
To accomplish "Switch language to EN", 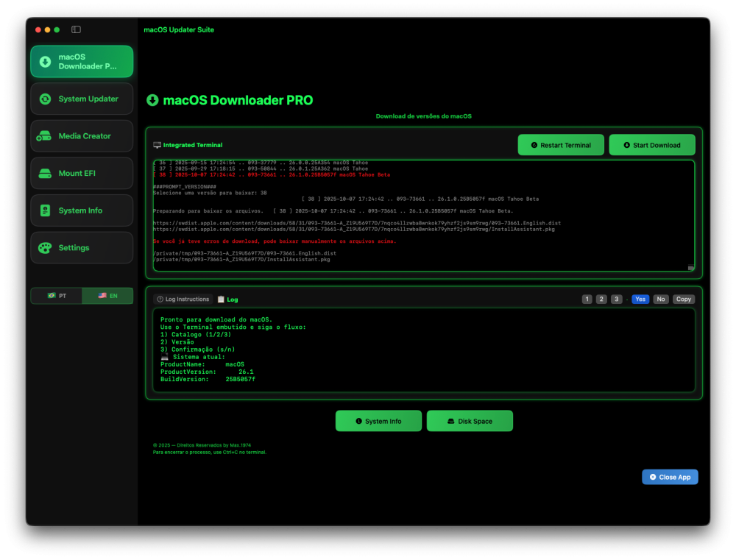I will pos(107,296).
